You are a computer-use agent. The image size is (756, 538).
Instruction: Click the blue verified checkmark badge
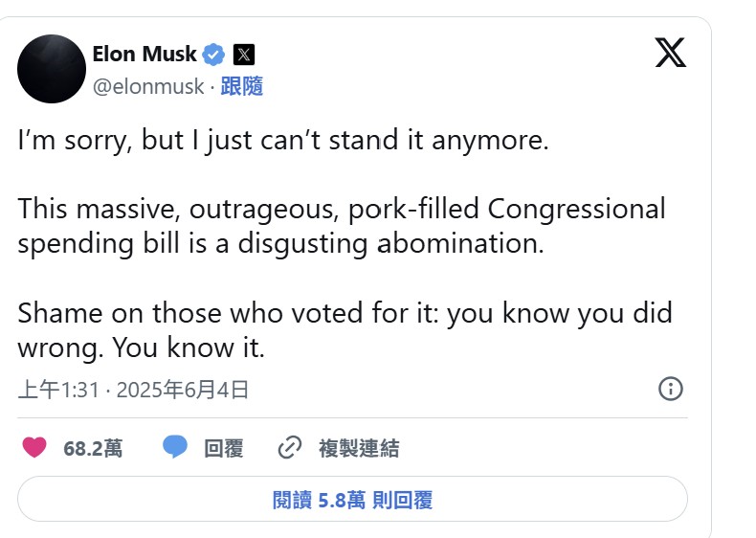[x=213, y=55]
